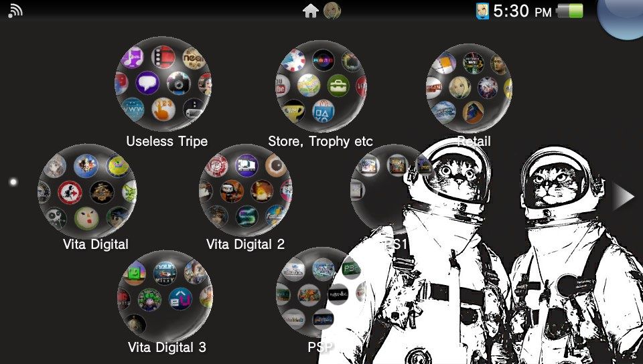Click the purple Music icon in Useless Tripe
This screenshot has height=364, width=643.
(x=133, y=58)
